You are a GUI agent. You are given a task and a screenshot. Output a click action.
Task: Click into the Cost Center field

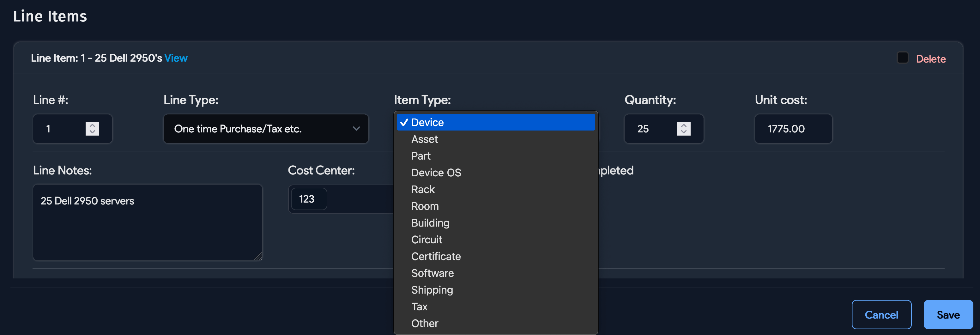pos(308,198)
